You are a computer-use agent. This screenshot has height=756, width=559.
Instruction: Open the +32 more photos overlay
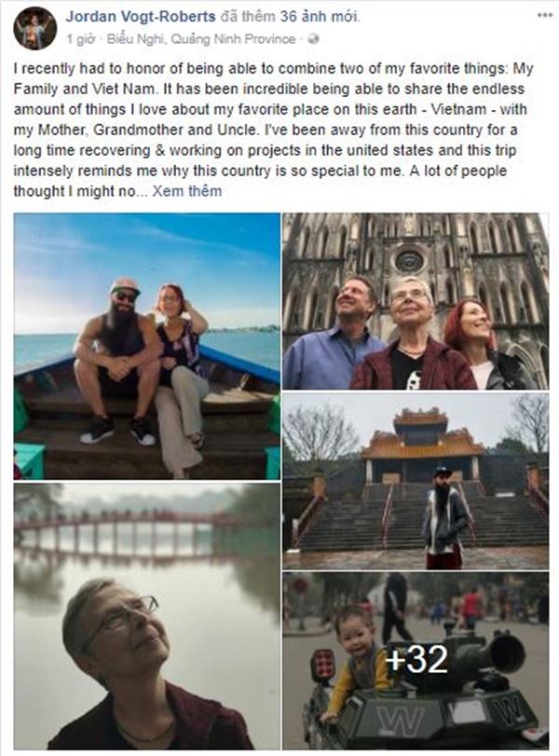click(416, 659)
